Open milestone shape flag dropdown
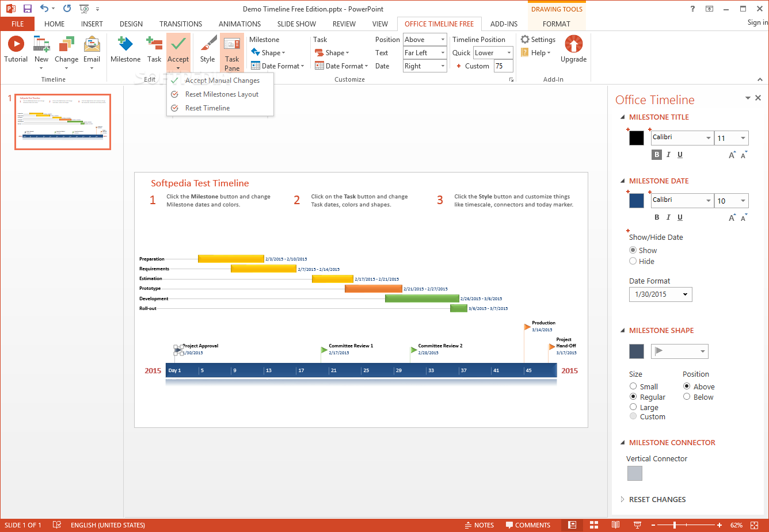The image size is (769, 532). pos(680,351)
